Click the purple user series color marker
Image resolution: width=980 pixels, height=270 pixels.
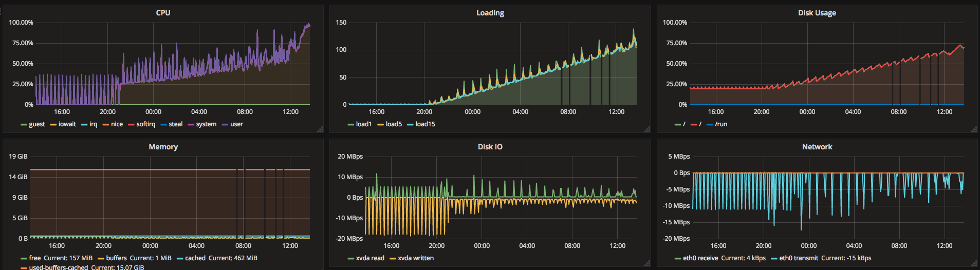pyautogui.click(x=225, y=125)
